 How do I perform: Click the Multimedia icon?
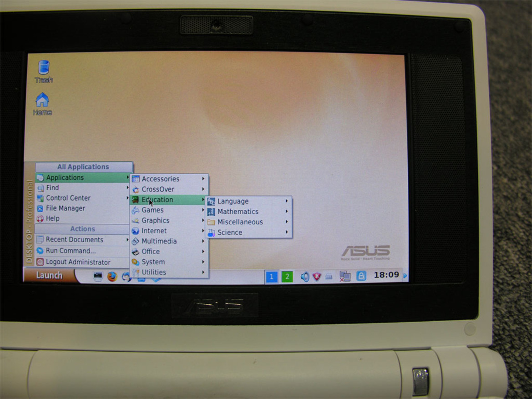[x=136, y=242]
